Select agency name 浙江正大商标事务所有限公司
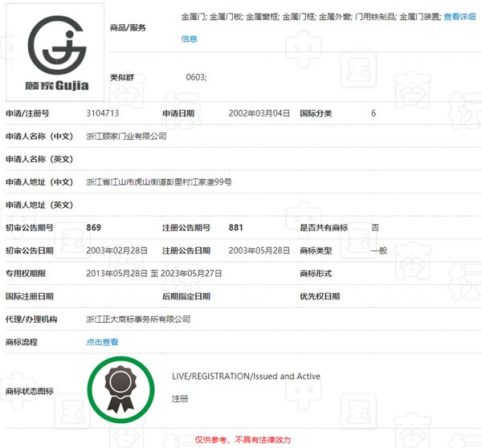This screenshot has height=448, width=482. pyautogui.click(x=138, y=320)
